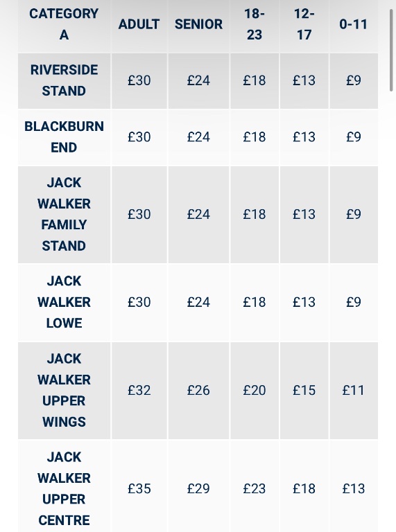Click Upper Centre senior price £29

pyautogui.click(x=198, y=488)
